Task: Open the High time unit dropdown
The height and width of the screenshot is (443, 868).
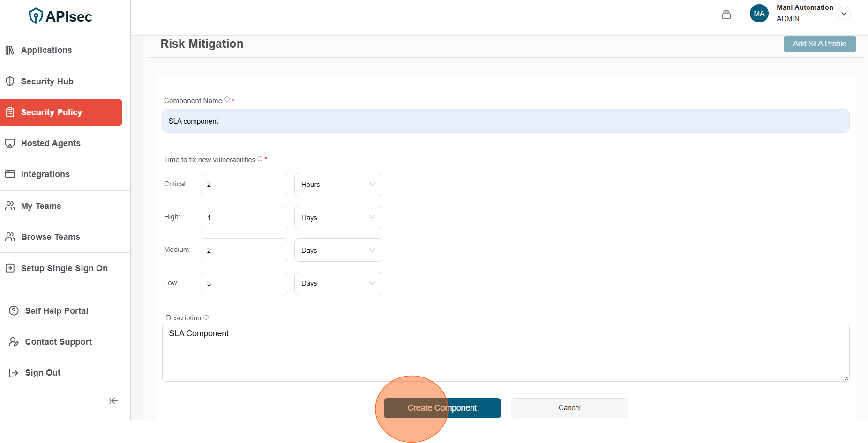Action: click(x=338, y=217)
